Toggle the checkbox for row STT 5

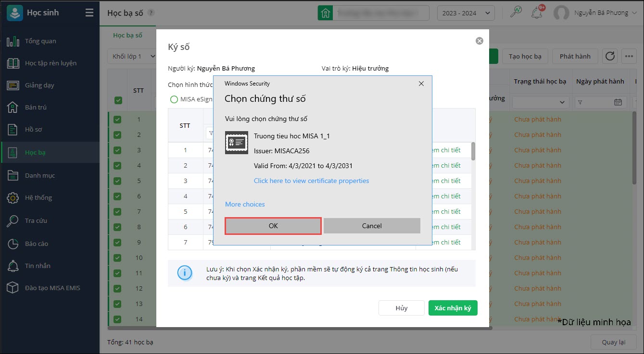(117, 181)
